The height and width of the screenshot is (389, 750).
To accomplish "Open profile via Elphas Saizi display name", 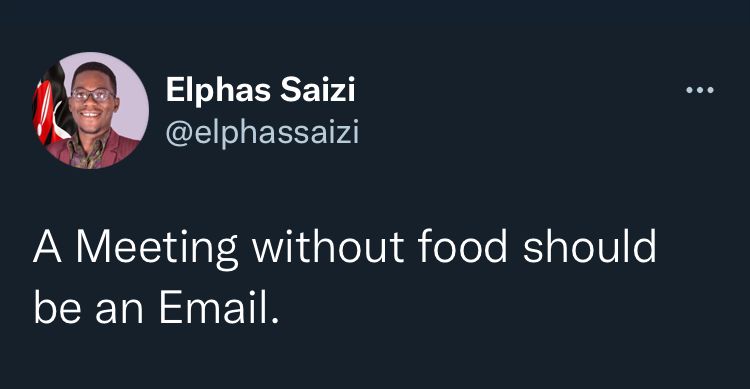I will tap(261, 90).
